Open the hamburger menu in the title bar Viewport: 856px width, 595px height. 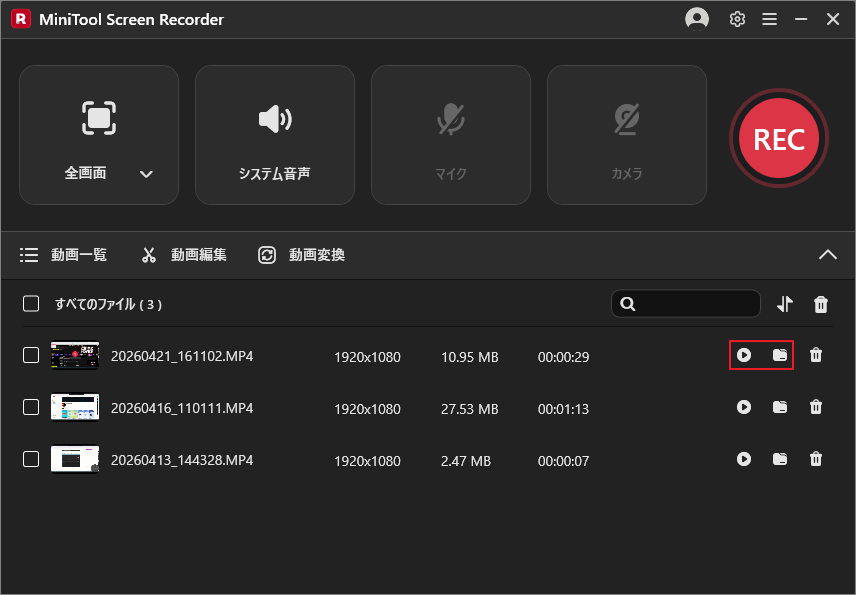pyautogui.click(x=769, y=19)
